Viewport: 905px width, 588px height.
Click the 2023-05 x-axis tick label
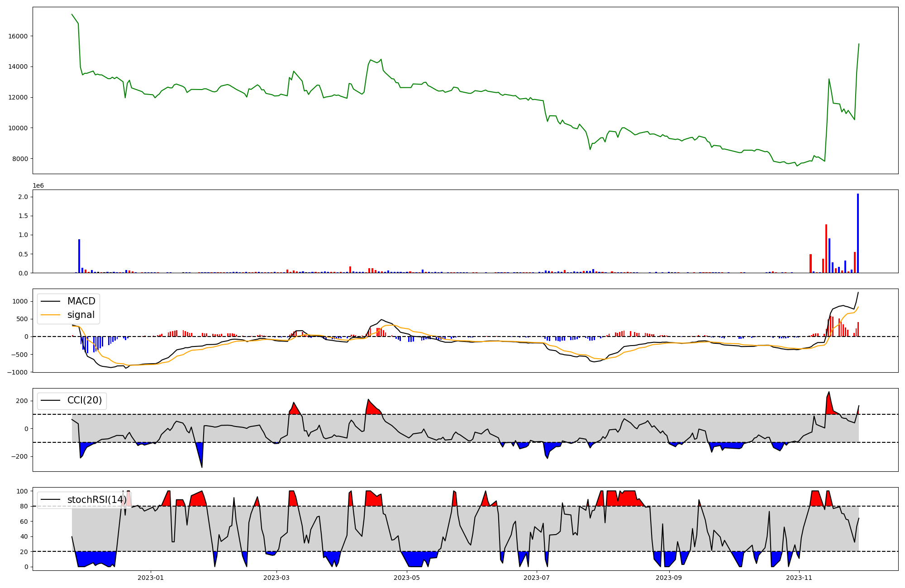[407, 578]
